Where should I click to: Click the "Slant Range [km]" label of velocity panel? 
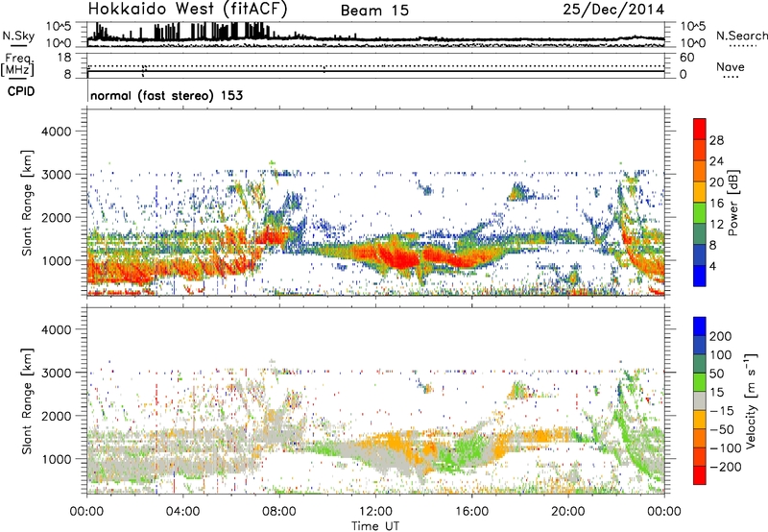coord(27,401)
